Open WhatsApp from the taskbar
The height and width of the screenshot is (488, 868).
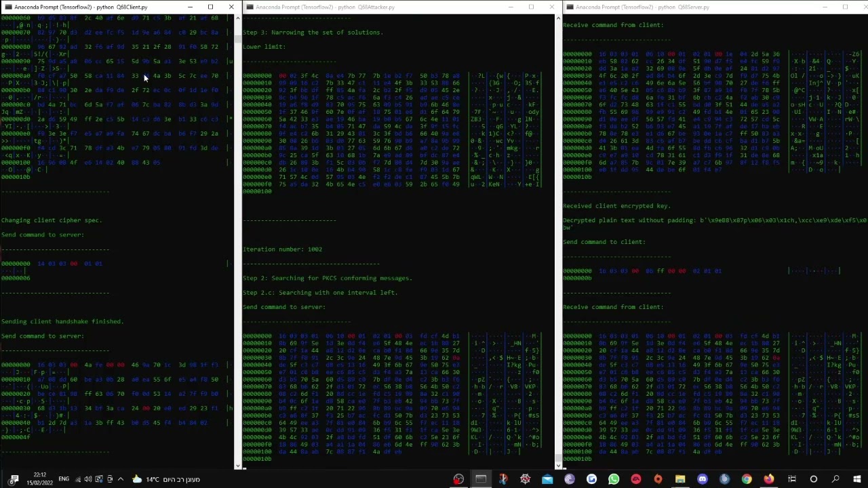614,479
